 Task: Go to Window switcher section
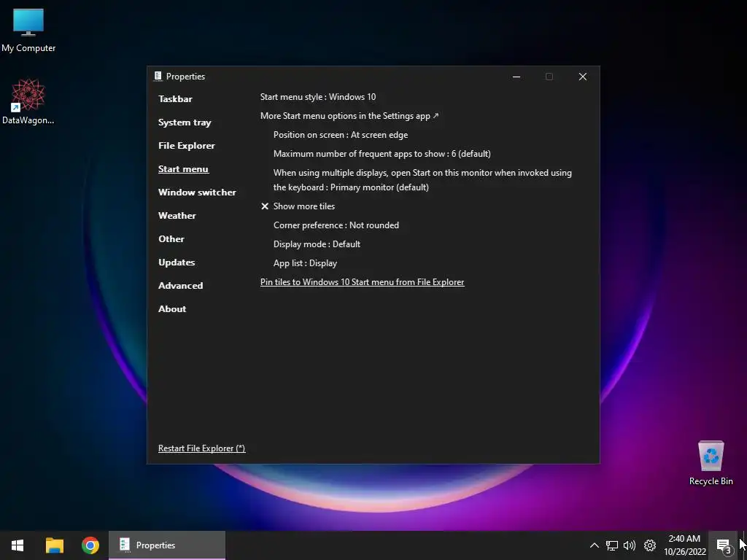coord(197,192)
